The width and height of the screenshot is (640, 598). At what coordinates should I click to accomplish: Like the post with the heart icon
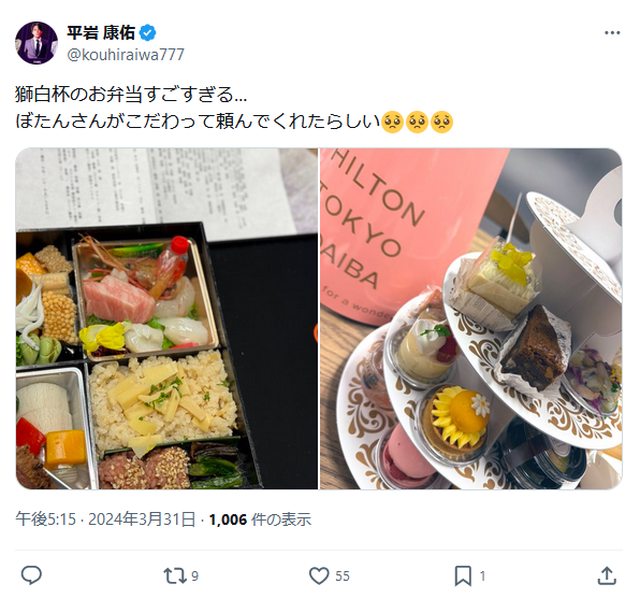tap(319, 576)
